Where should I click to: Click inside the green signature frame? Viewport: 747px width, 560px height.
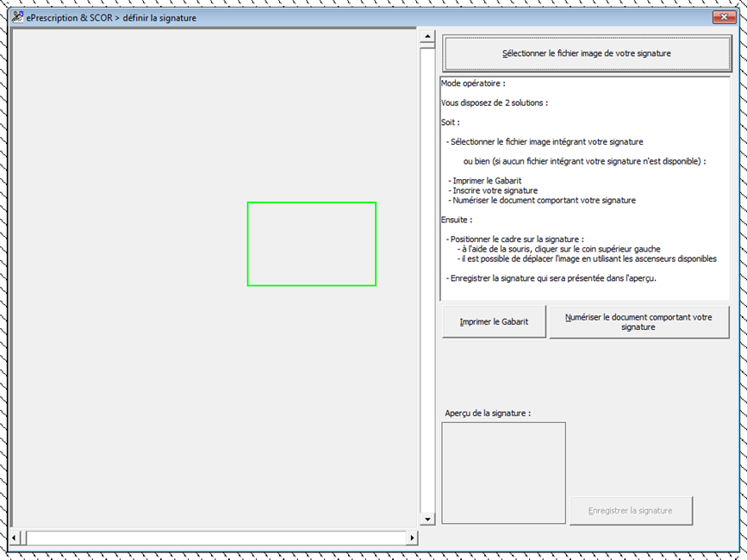(312, 244)
